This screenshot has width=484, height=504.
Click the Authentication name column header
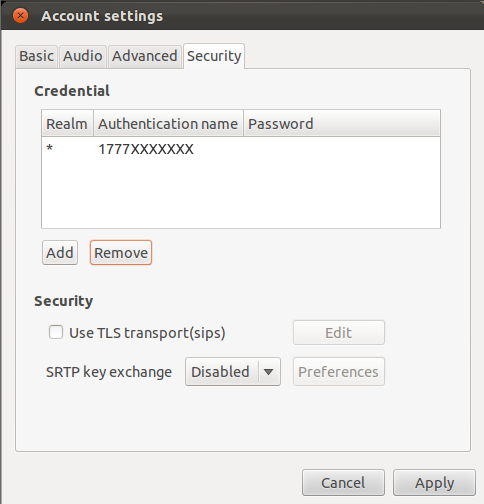point(168,124)
